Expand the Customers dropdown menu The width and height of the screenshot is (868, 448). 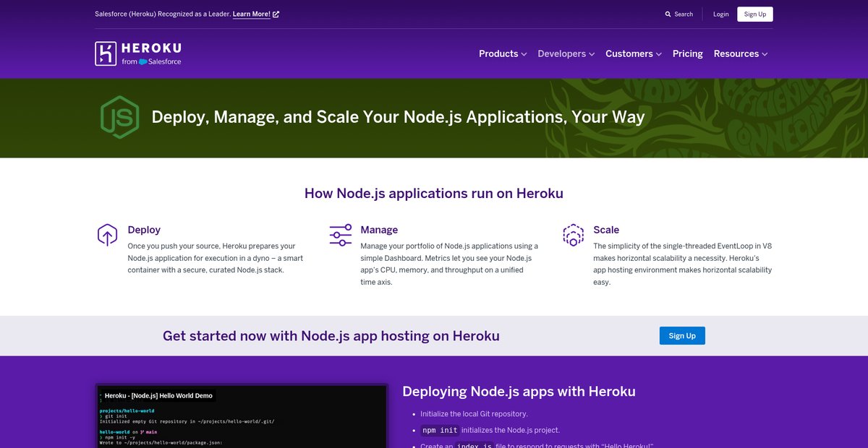point(634,53)
